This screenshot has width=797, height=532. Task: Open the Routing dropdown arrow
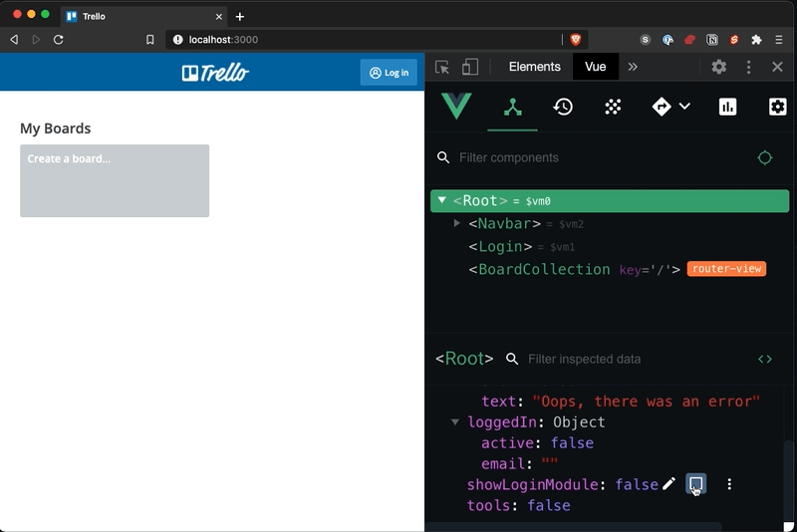pyautogui.click(x=684, y=107)
